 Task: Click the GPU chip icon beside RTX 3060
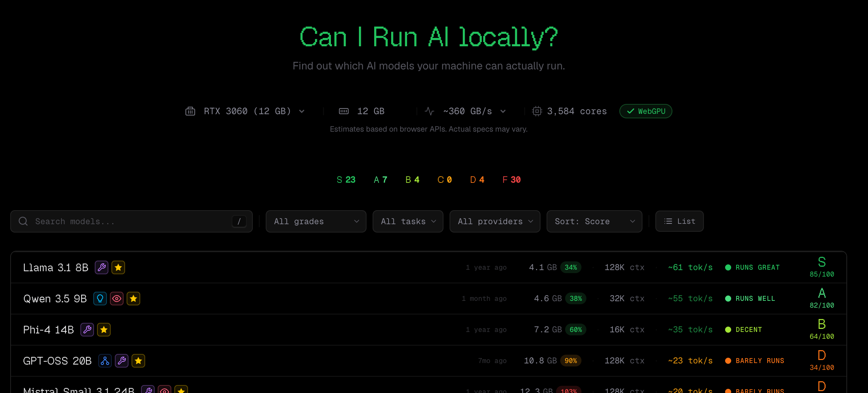tap(190, 111)
